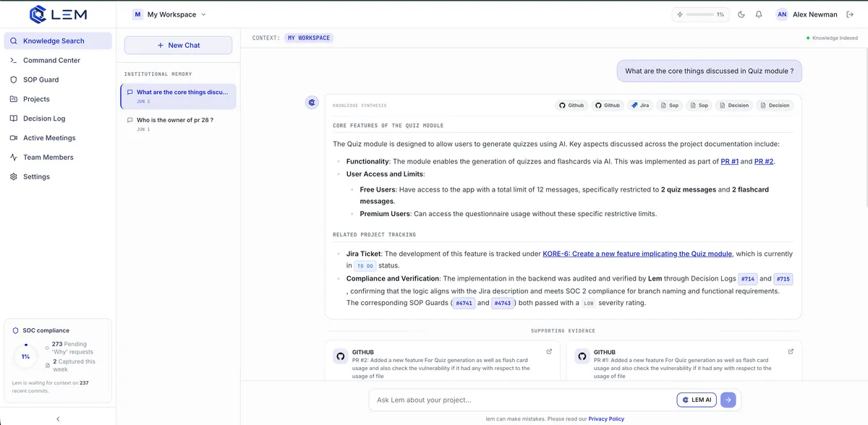The image size is (868, 425).
Task: Click the Alex Newman username
Action: tap(814, 14)
